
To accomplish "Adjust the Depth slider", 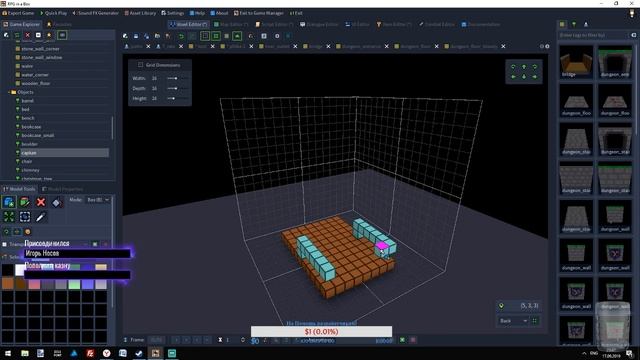I will (177, 89).
